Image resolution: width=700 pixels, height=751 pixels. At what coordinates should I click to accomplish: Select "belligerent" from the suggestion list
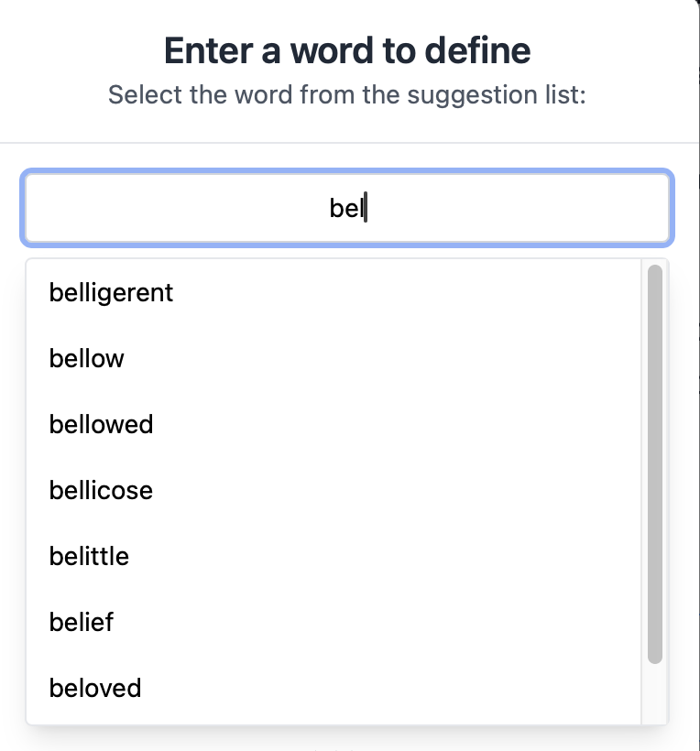111,293
